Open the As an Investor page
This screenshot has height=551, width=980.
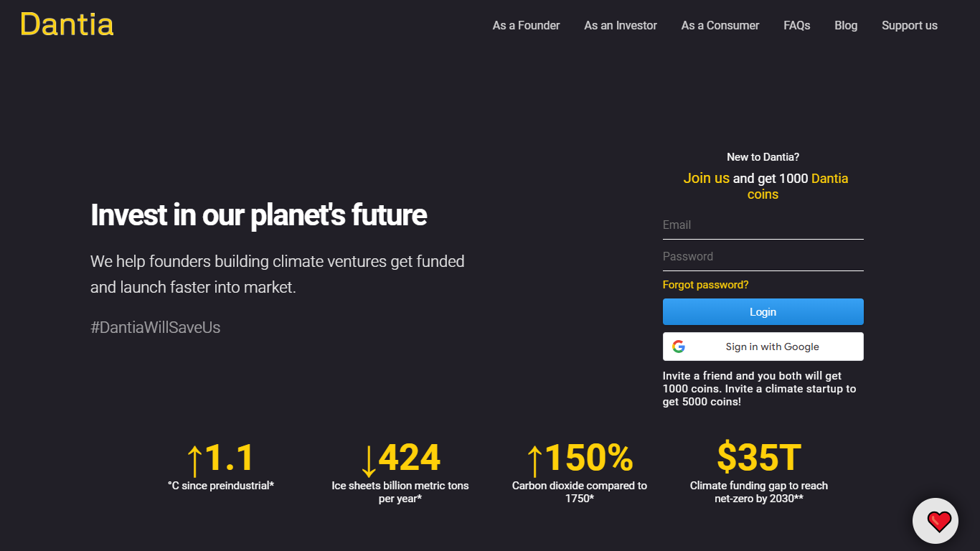click(x=621, y=25)
